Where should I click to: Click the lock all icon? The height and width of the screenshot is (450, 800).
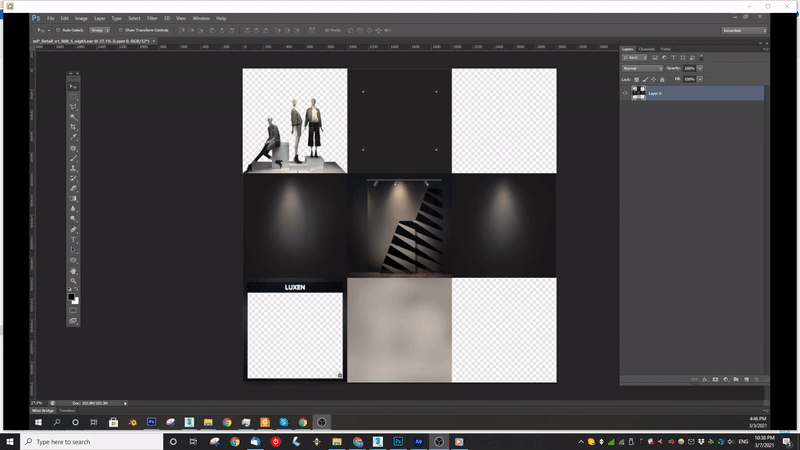click(x=661, y=77)
